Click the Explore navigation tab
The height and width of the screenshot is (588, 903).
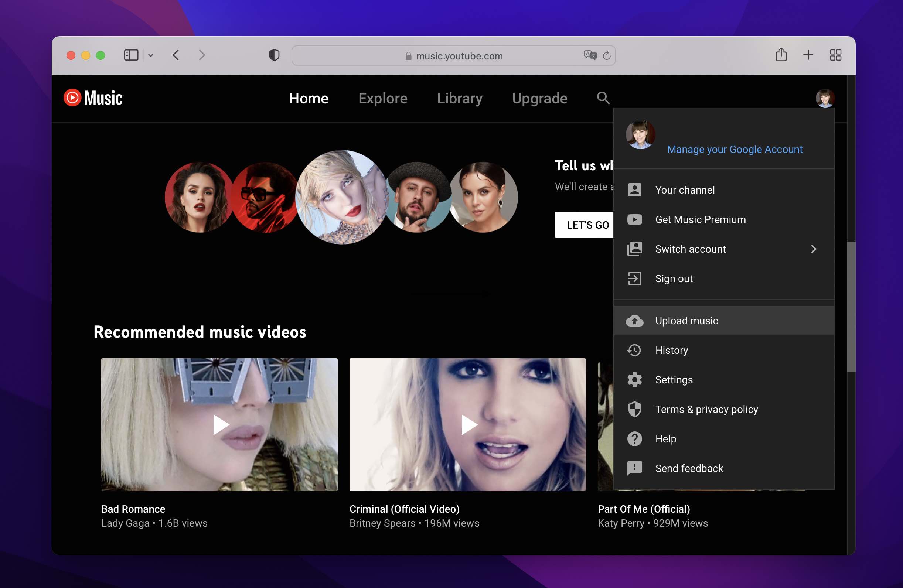(383, 98)
